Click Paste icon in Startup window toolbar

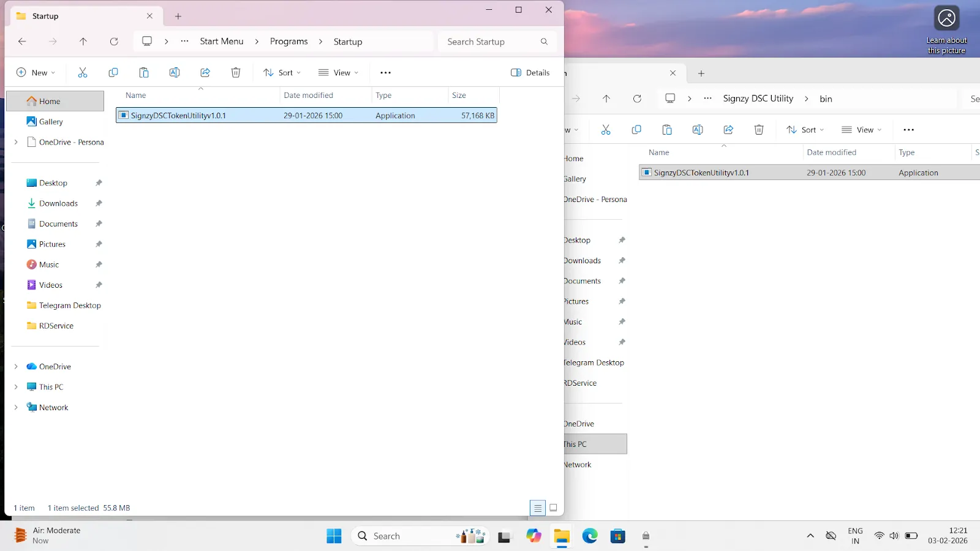[144, 73]
